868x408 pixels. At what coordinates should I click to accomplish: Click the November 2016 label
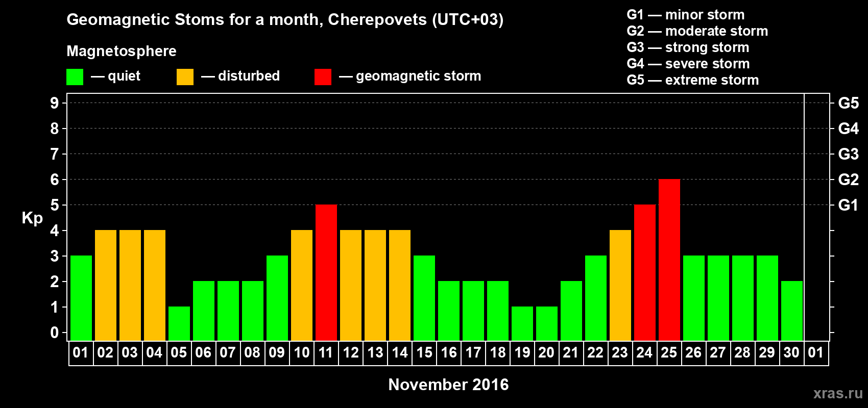click(x=449, y=385)
